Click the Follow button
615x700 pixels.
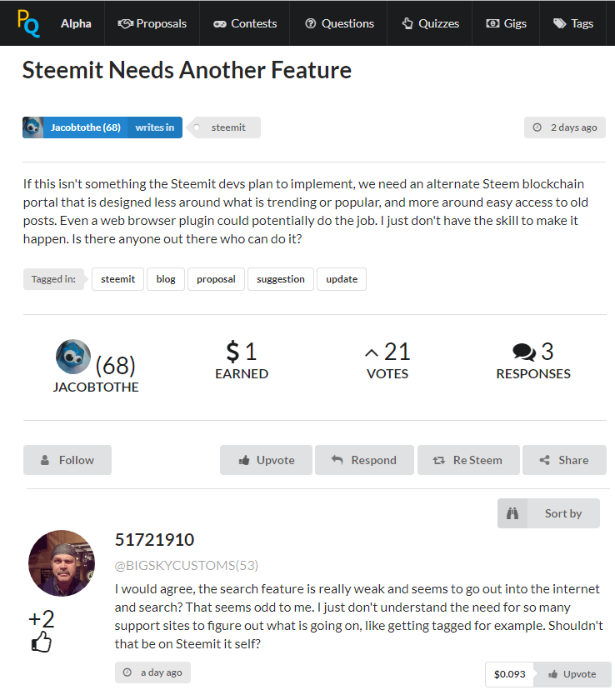click(67, 460)
